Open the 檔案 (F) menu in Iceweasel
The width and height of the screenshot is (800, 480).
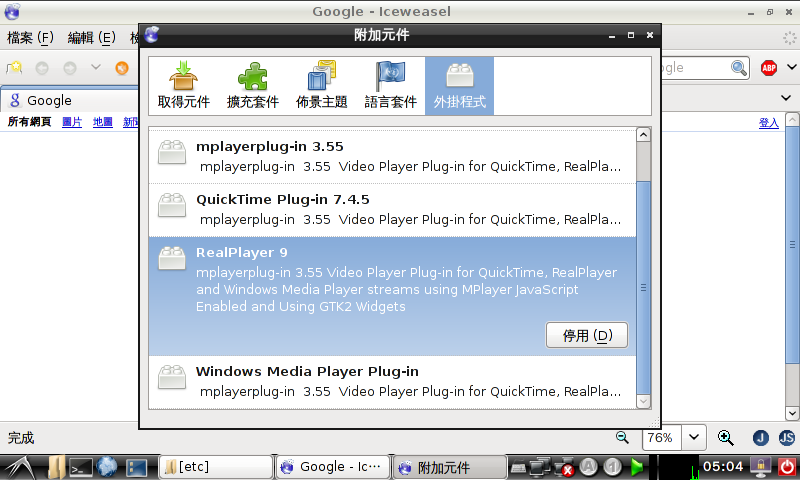pyautogui.click(x=30, y=38)
